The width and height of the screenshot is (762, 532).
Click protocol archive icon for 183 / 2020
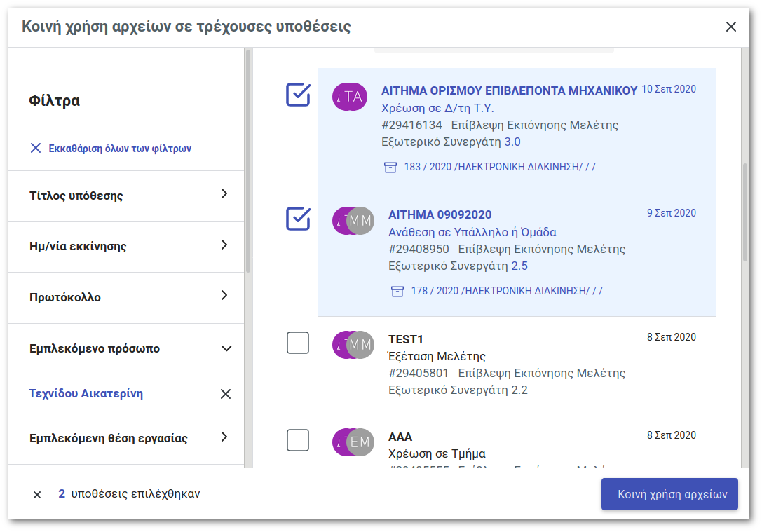tap(390, 167)
